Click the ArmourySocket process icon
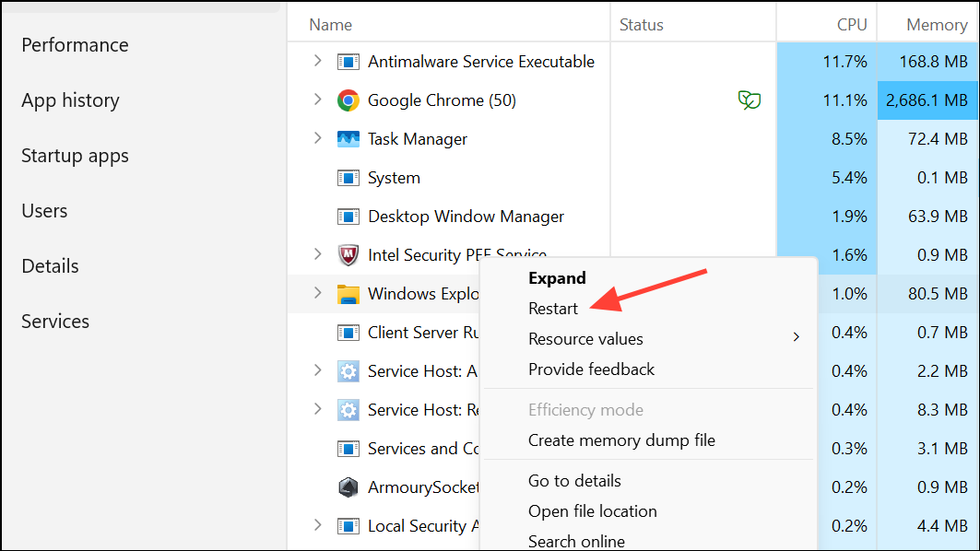 (x=348, y=487)
